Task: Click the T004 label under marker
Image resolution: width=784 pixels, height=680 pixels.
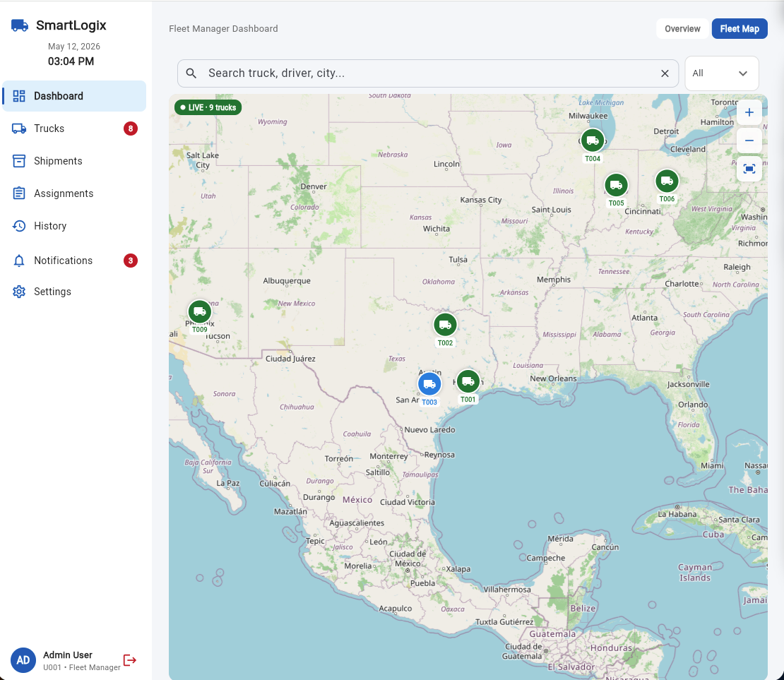Action: [x=593, y=158]
